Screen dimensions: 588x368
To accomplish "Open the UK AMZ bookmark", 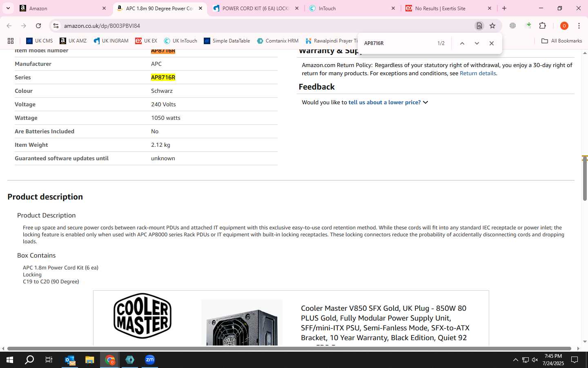I will pos(73,41).
